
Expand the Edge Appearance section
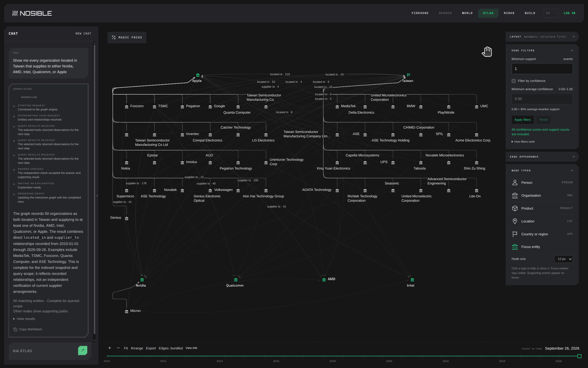(542, 157)
